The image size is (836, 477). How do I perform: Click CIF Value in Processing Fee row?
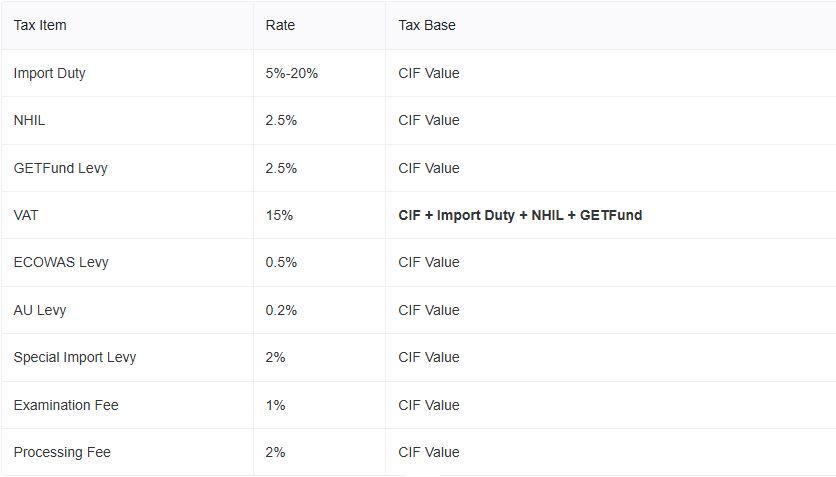(429, 452)
